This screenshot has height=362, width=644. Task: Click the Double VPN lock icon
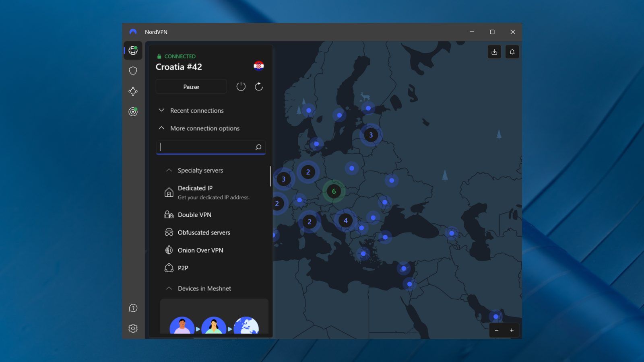[x=169, y=215]
